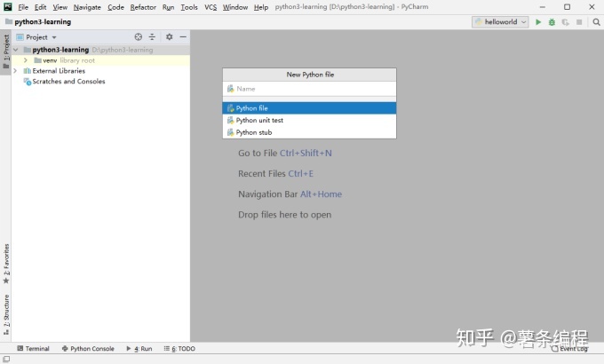The height and width of the screenshot is (364, 604).
Task: Open the Run menu
Action: click(169, 7)
